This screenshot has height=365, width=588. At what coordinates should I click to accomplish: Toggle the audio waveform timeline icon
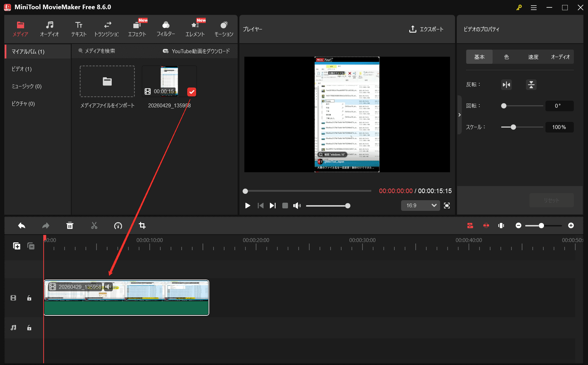(x=501, y=226)
